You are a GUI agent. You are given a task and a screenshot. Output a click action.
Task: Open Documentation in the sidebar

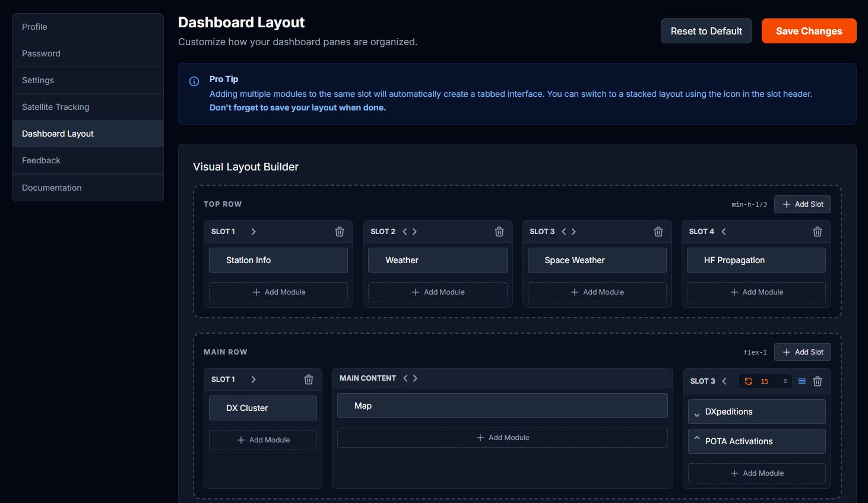88,188
